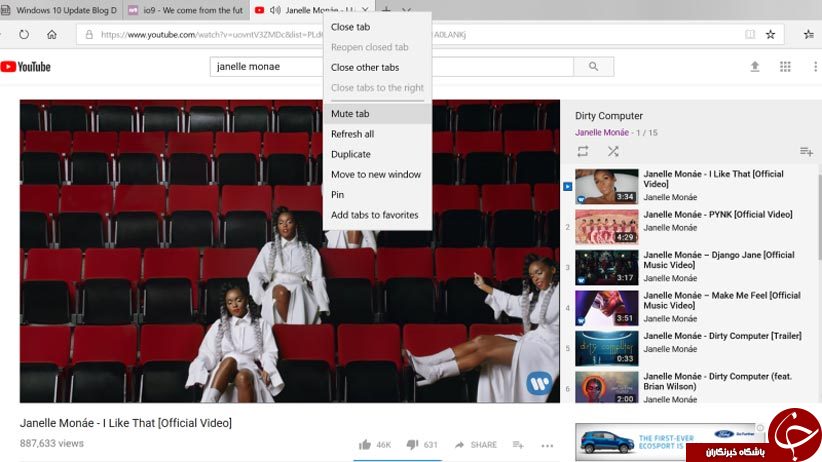Click the YouTube search input field
This screenshot has width=822, height=462.
(391, 67)
